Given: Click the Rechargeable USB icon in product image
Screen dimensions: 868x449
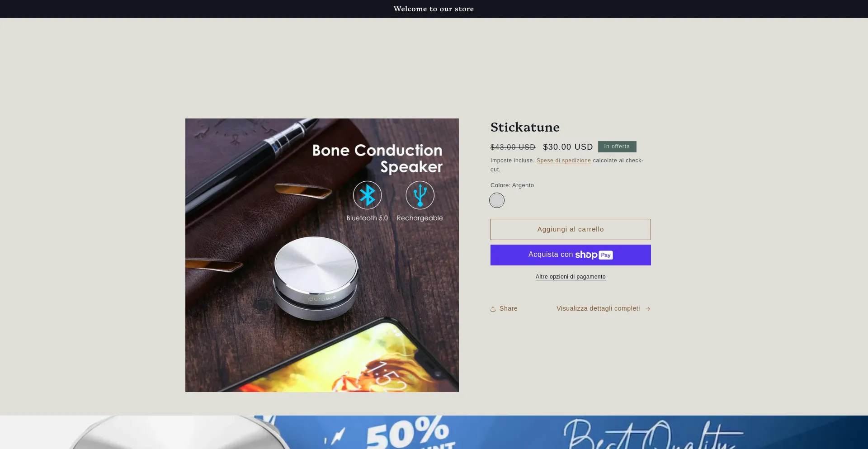Looking at the screenshot, I should tap(420, 195).
